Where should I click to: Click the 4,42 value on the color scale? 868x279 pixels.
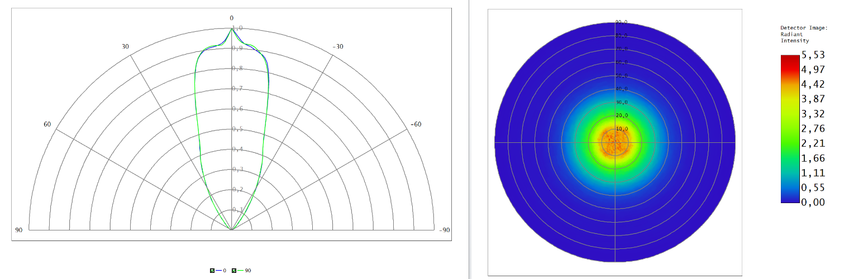tap(813, 85)
